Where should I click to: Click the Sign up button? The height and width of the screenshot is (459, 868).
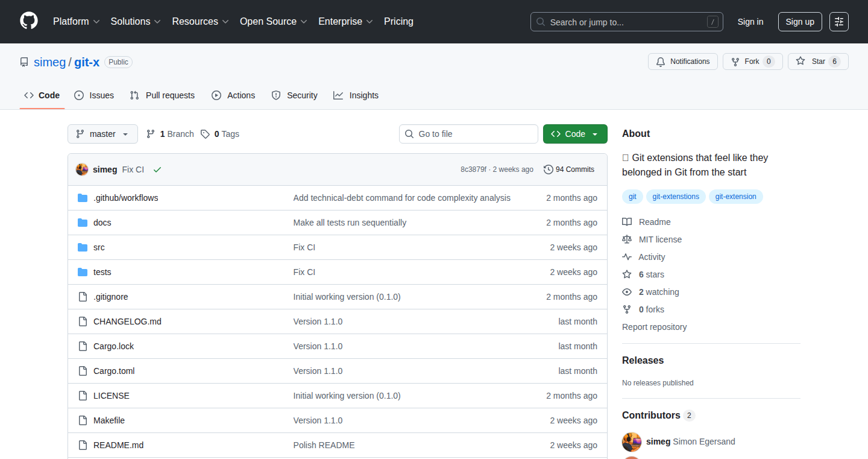(800, 22)
